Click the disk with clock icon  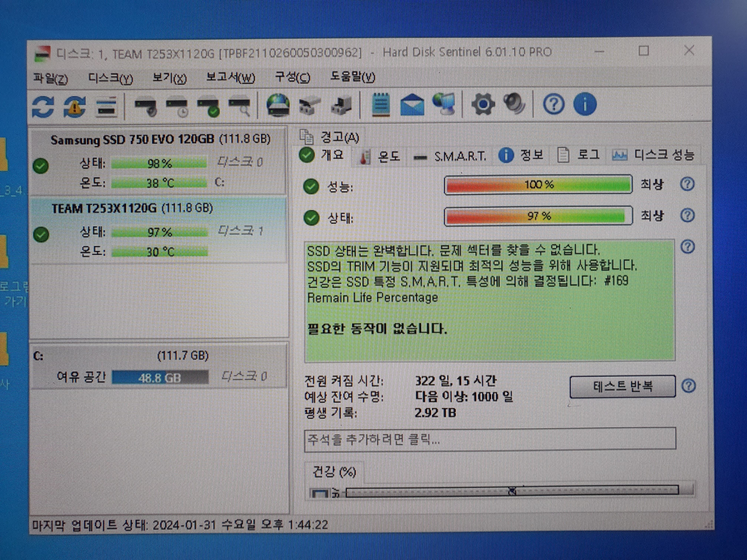177,108
